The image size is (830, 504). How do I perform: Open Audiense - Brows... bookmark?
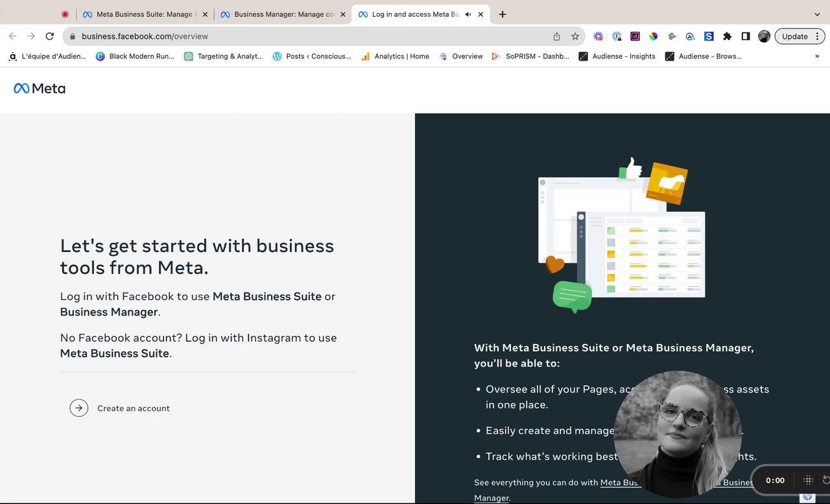point(704,56)
